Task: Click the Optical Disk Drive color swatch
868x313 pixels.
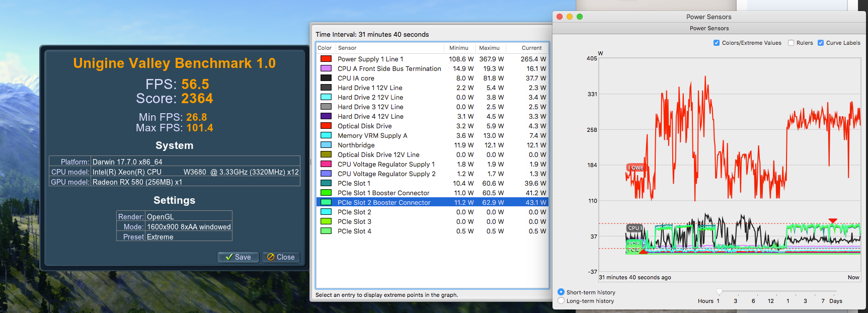Action: pyautogui.click(x=326, y=126)
